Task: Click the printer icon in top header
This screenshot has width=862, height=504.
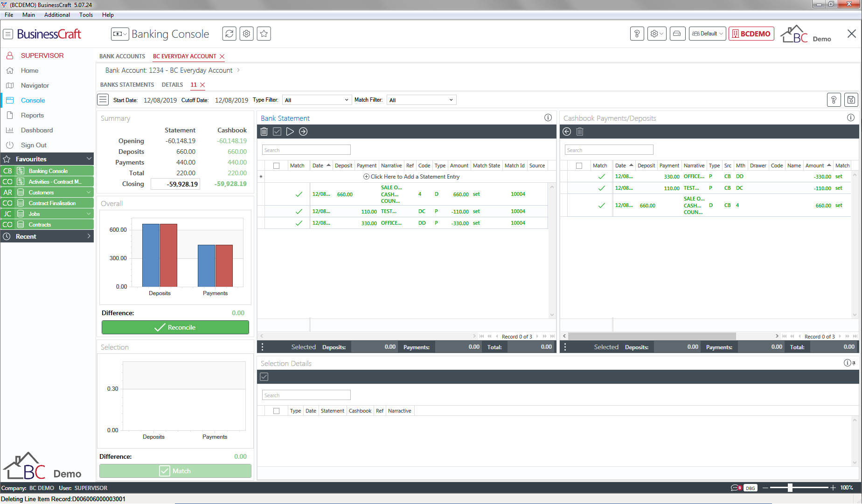Action: [x=677, y=34]
